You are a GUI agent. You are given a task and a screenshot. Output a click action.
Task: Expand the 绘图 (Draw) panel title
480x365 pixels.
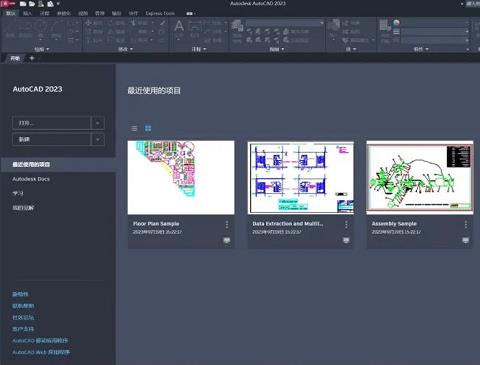42,49
